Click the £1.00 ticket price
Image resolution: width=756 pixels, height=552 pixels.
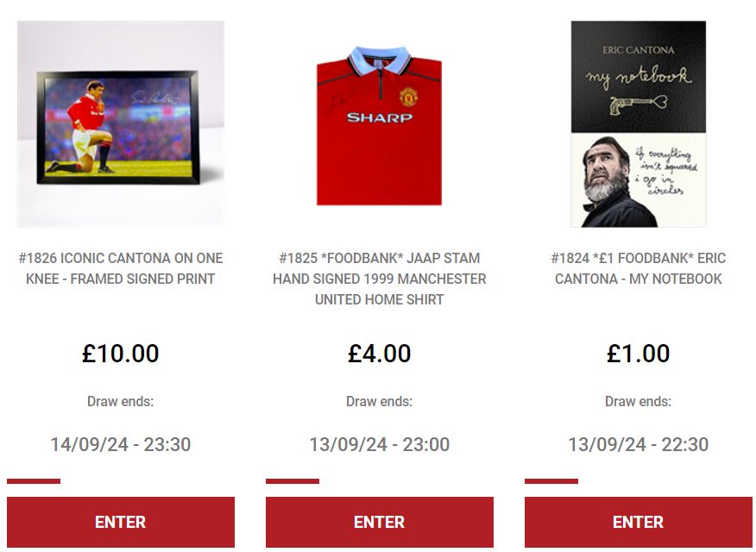(x=639, y=354)
